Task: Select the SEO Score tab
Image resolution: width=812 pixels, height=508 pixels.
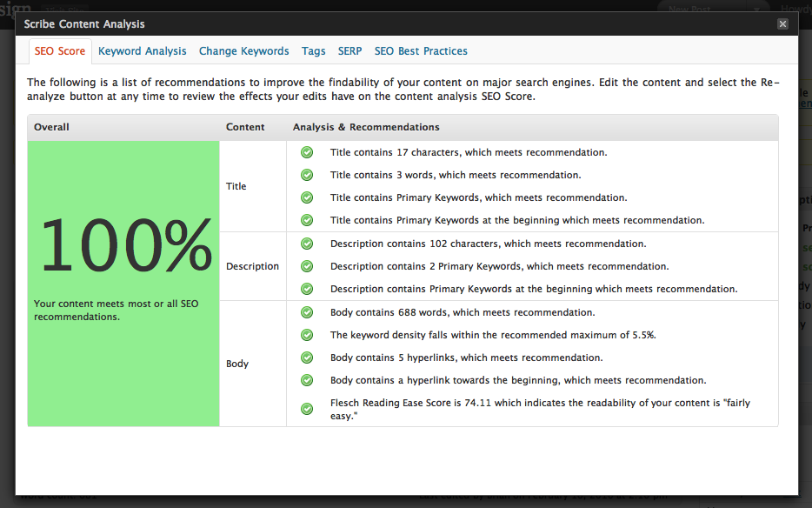Action: [x=60, y=51]
